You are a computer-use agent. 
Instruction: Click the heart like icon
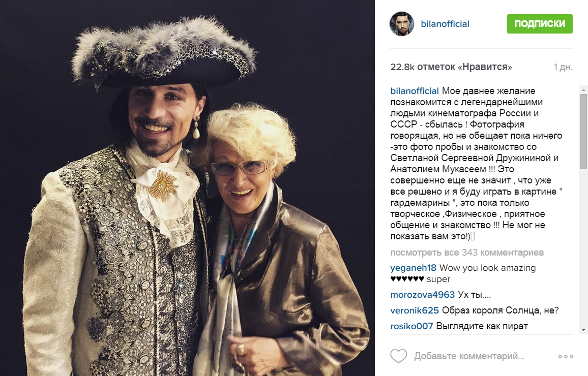click(398, 356)
